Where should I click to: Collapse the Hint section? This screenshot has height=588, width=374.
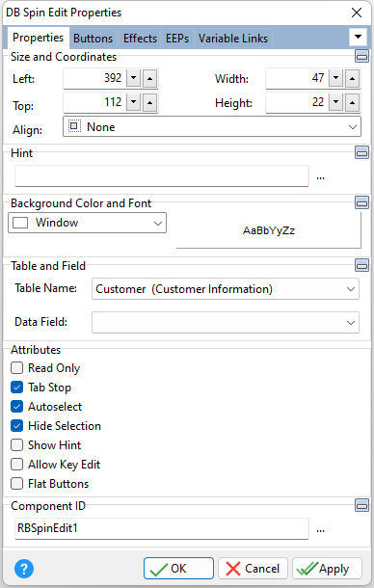click(x=361, y=152)
